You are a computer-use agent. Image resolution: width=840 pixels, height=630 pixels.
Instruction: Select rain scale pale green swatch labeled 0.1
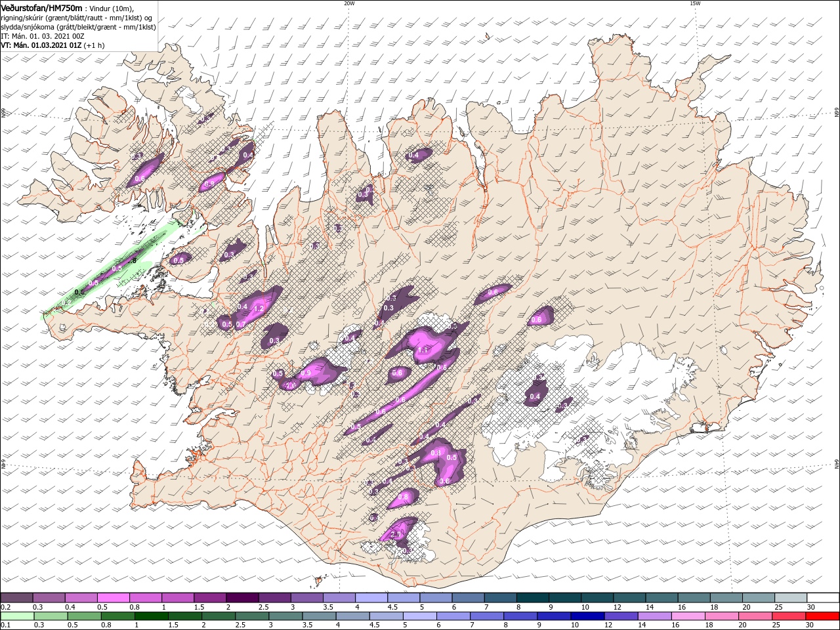coord(17,616)
